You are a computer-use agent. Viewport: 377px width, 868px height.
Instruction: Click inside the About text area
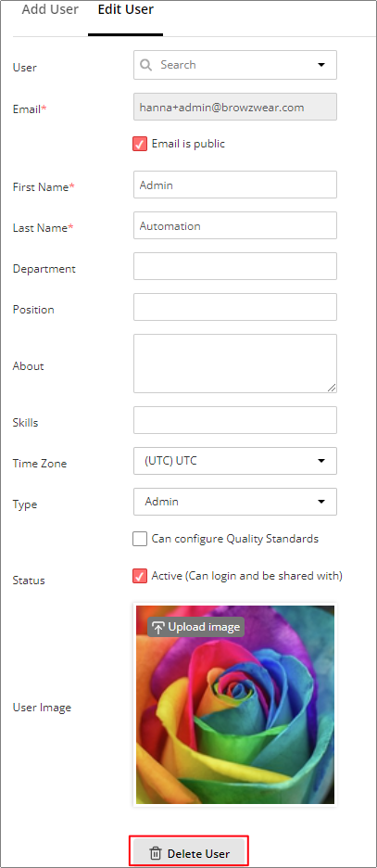coord(235,364)
